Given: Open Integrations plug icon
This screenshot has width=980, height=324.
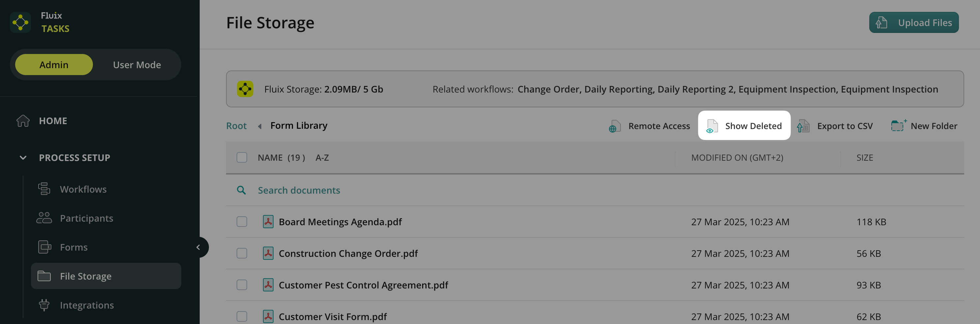Looking at the screenshot, I should tap(44, 305).
